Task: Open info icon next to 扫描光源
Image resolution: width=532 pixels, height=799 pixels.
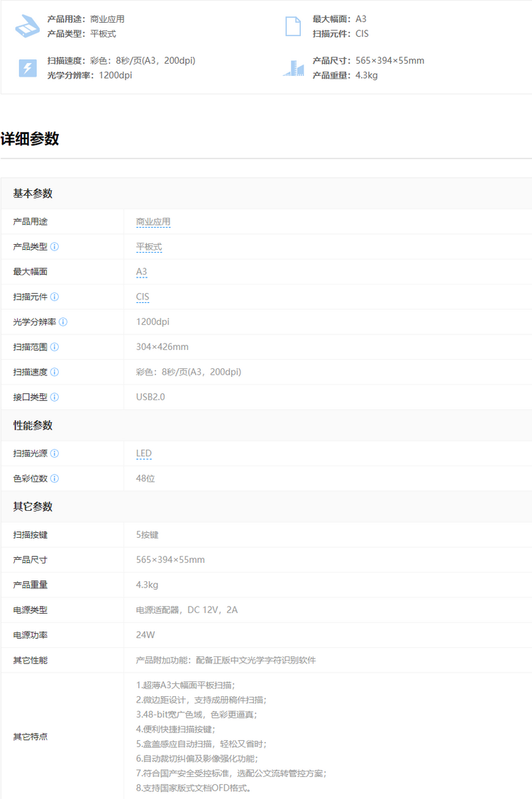Action: coord(55,453)
